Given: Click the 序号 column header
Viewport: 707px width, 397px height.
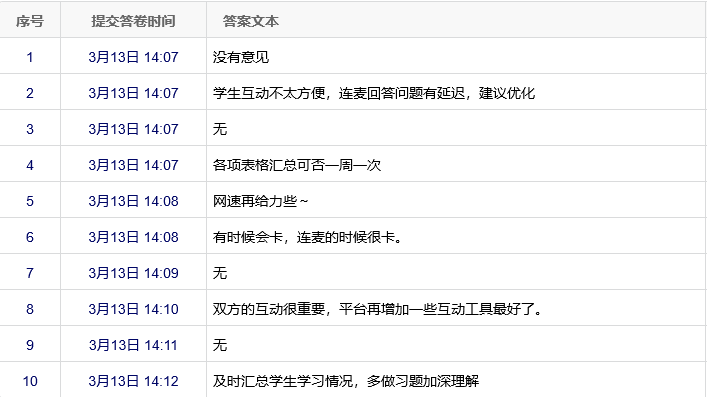Looking at the screenshot, I should 30,21.
